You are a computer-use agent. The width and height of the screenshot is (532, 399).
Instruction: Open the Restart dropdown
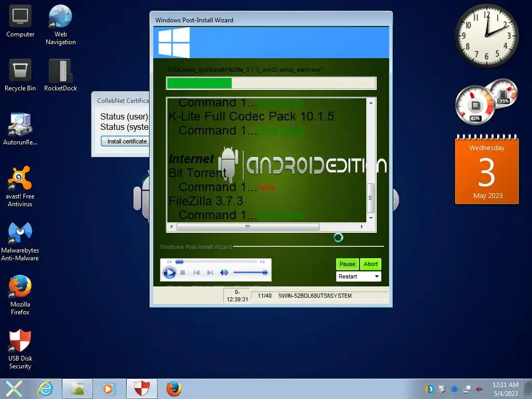pyautogui.click(x=358, y=276)
